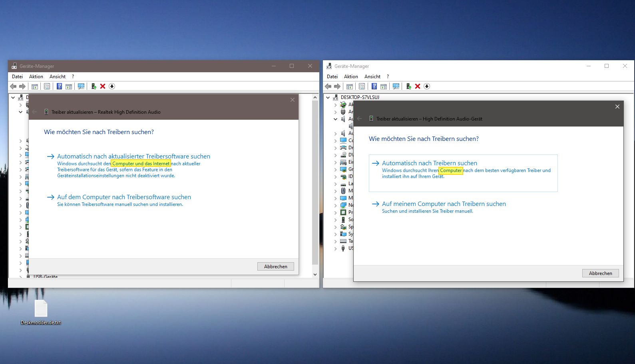Collapse the root node chevron in left Geräte-Manager
Screen dimensions: 635x364
(13, 97)
